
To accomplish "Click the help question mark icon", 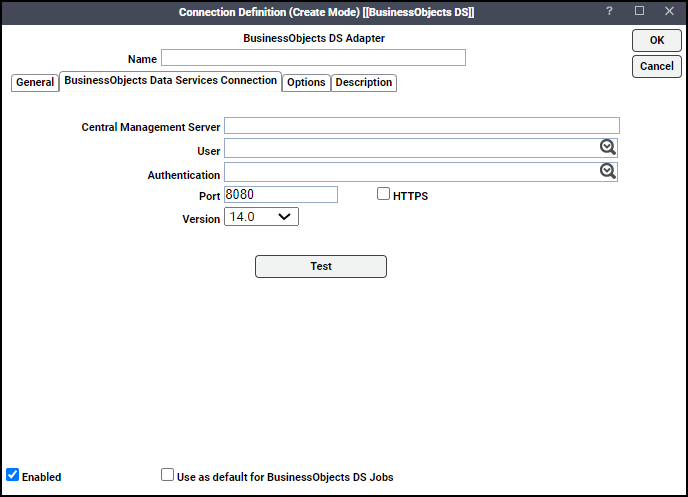I will 609,11.
